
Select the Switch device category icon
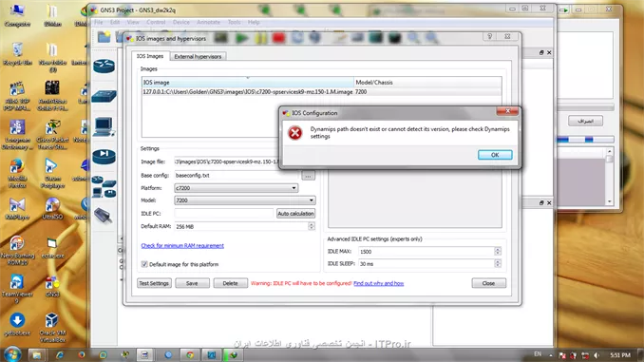coord(104,96)
